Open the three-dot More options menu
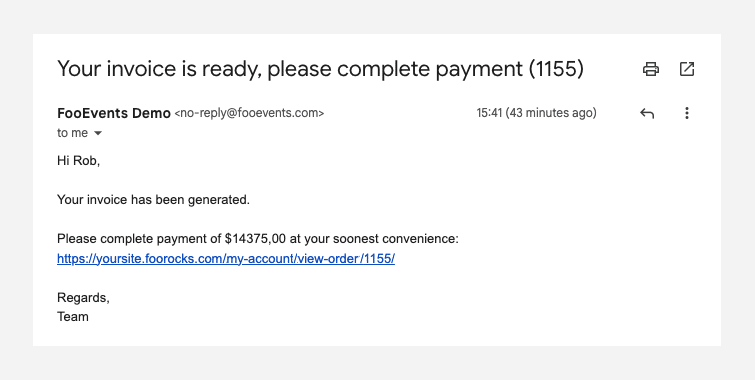The image size is (755, 380). coord(687,113)
